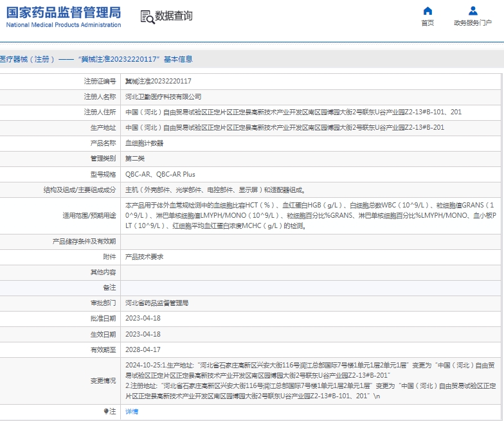Click the 生产地址 label
Viewport: 504px width, 424px height.
(x=103, y=127)
